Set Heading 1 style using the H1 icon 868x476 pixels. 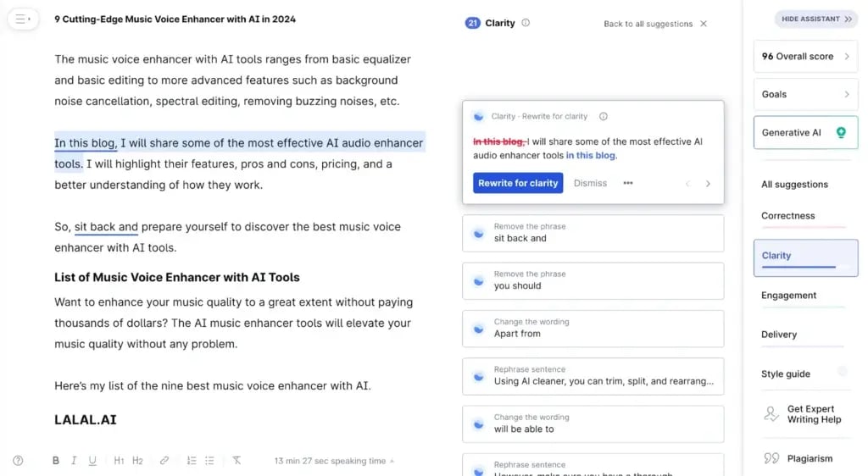tap(119, 461)
